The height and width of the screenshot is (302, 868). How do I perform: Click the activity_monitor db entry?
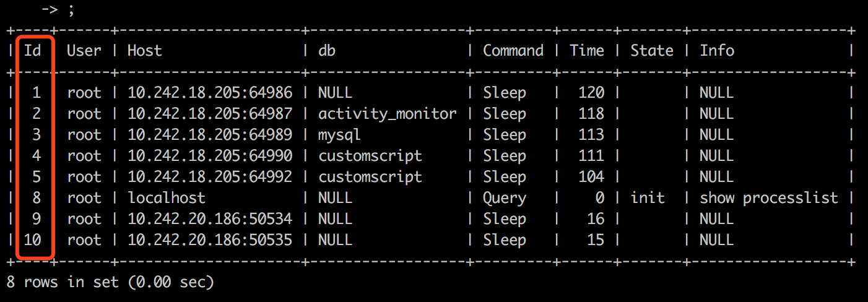388,114
